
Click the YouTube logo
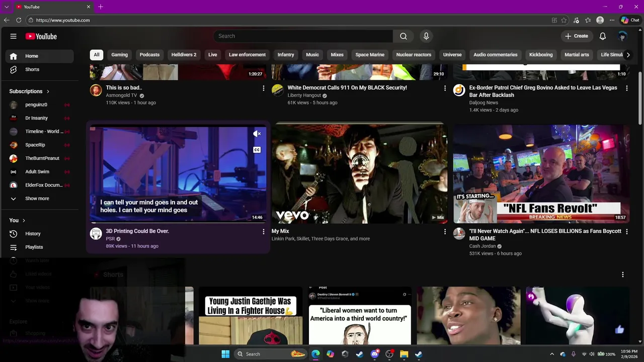pos(41,36)
